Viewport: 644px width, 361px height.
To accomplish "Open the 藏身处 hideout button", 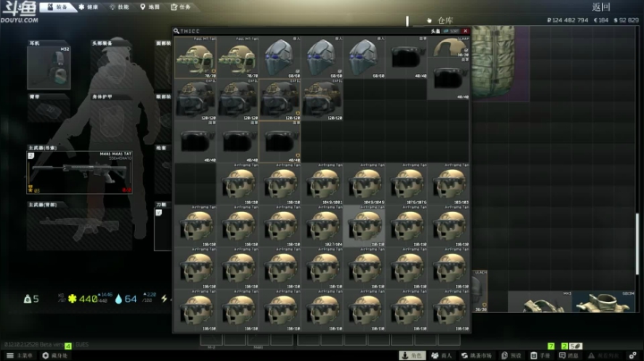I will pos(55,356).
